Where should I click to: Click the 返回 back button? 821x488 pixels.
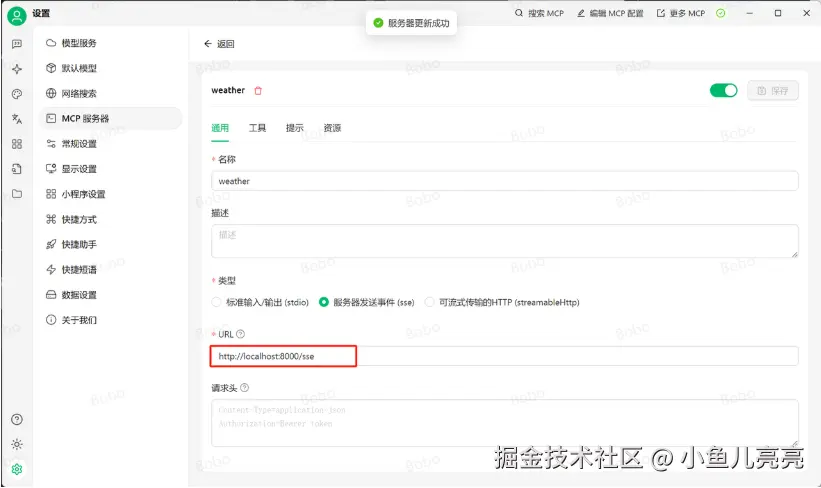click(219, 44)
